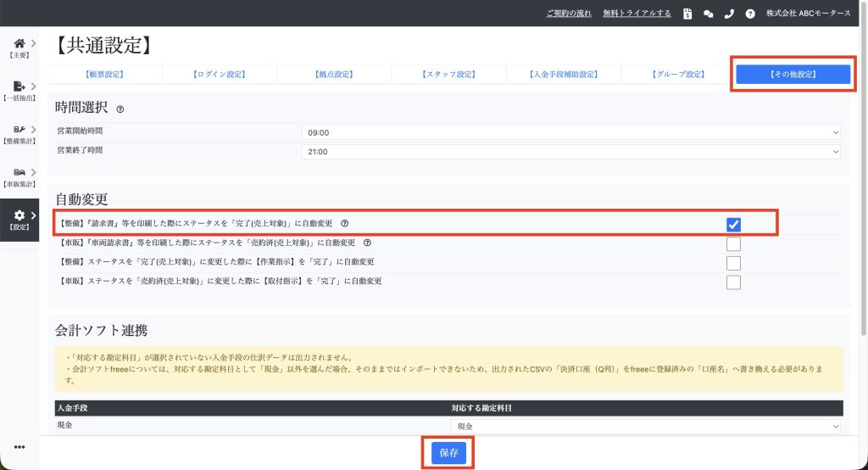Viewport: 868px width, 470px height.
Task: Open the invoice document icon in top bar
Action: click(x=687, y=14)
